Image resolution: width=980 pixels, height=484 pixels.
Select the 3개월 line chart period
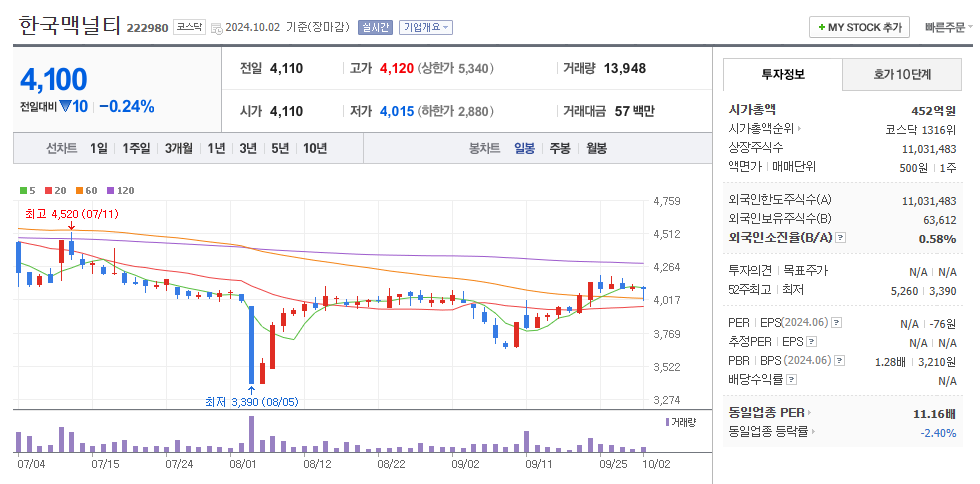coord(179,149)
